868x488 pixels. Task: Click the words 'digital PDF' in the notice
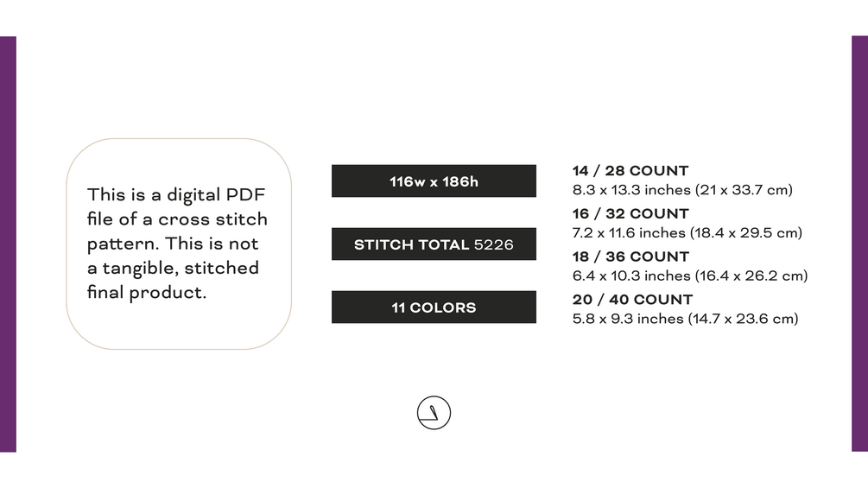pos(216,195)
